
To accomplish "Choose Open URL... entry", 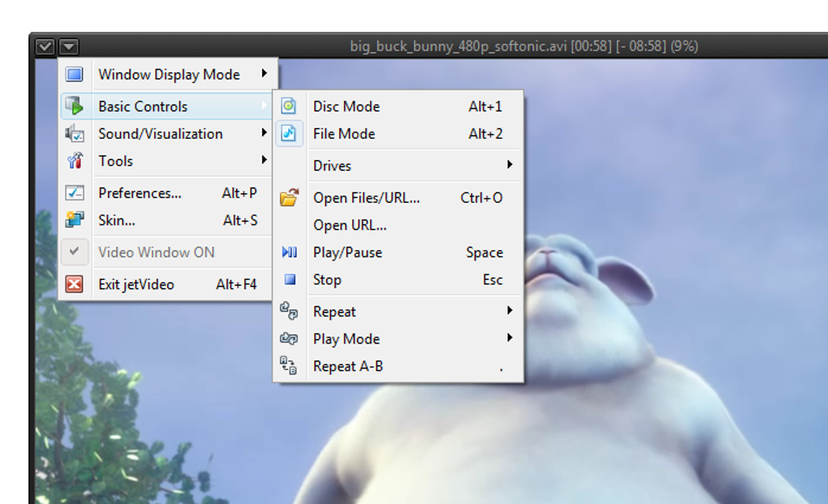I will click(399, 225).
